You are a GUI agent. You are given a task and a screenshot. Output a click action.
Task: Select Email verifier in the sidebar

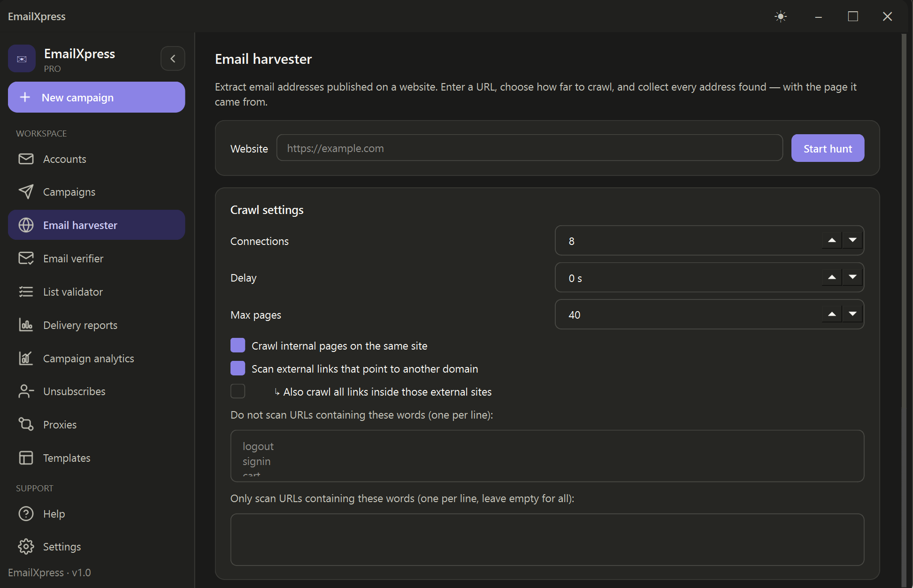(x=96, y=259)
